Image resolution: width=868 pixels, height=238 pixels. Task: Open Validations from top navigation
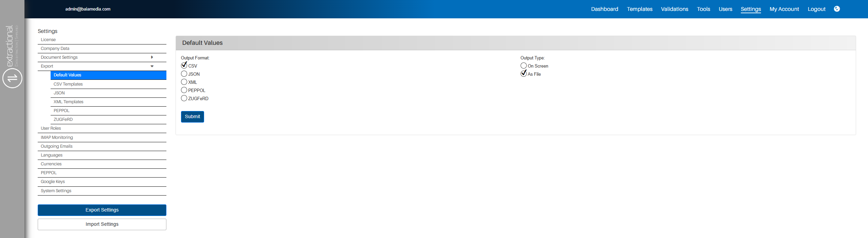coord(674,9)
